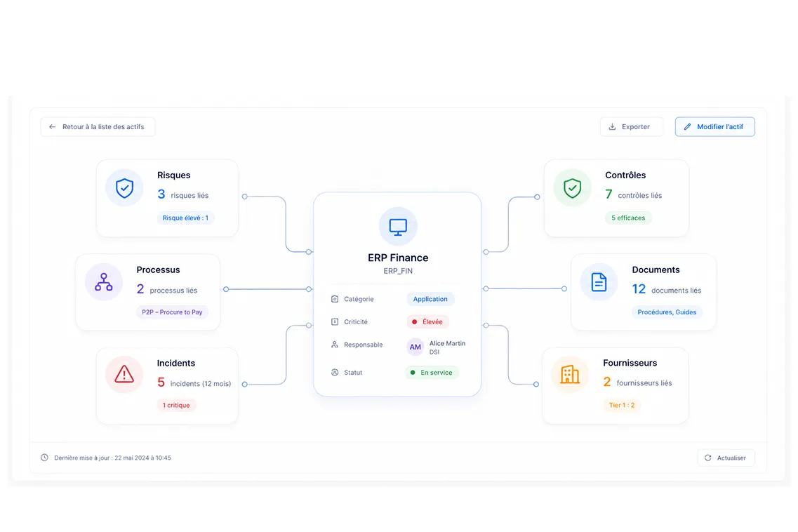
Task: Click the ERP_FIN code text
Action: pos(398,271)
